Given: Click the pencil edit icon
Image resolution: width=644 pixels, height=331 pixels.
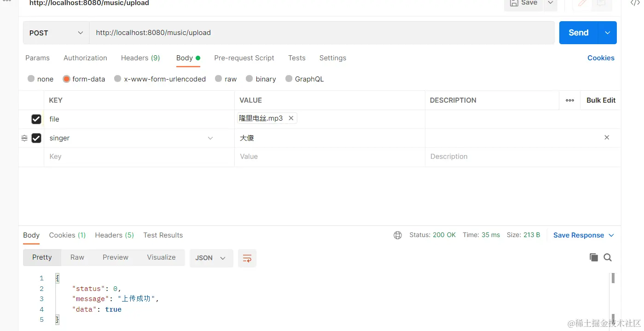Looking at the screenshot, I should (582, 3).
